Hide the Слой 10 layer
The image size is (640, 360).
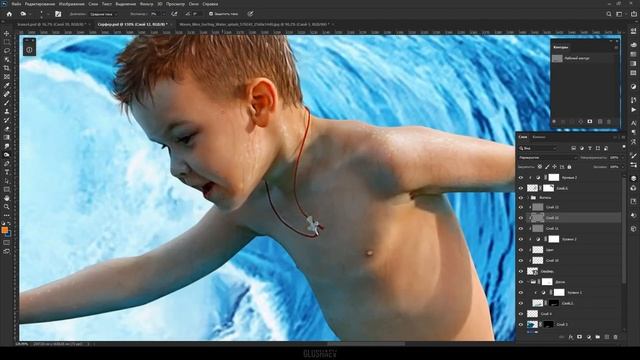(520, 260)
